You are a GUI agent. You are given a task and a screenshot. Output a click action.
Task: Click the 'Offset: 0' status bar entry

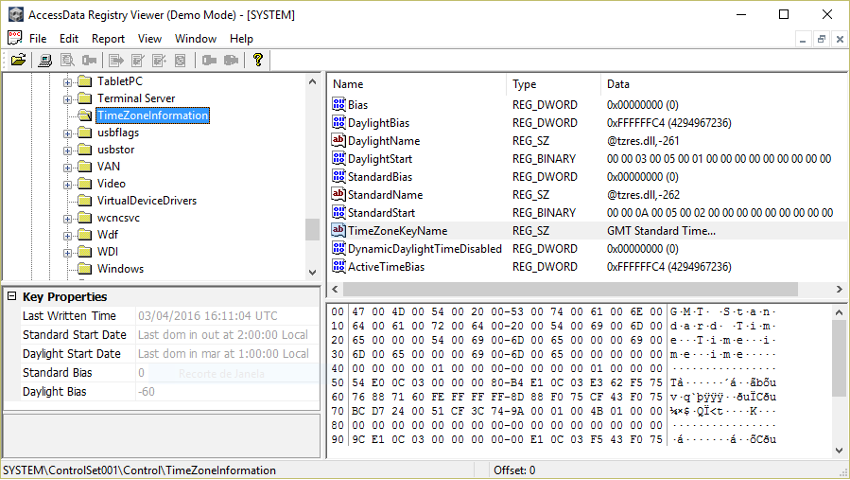click(514, 470)
